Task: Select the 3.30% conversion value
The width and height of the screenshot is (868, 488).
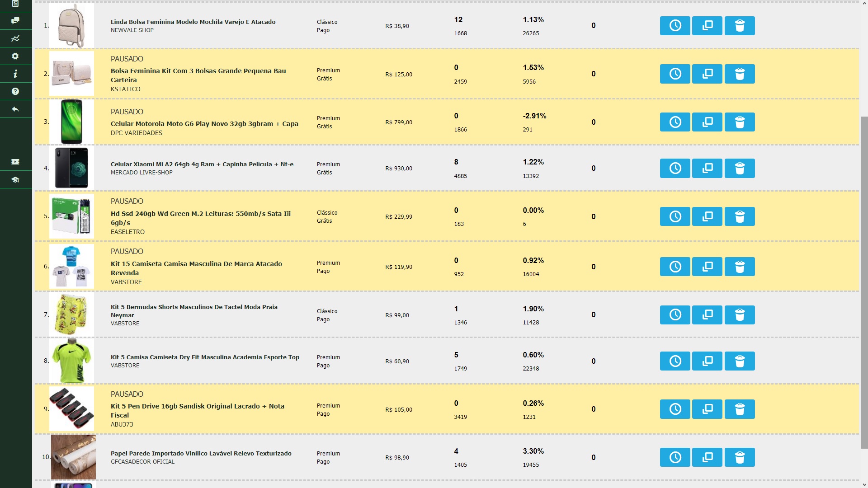Action: (533, 451)
